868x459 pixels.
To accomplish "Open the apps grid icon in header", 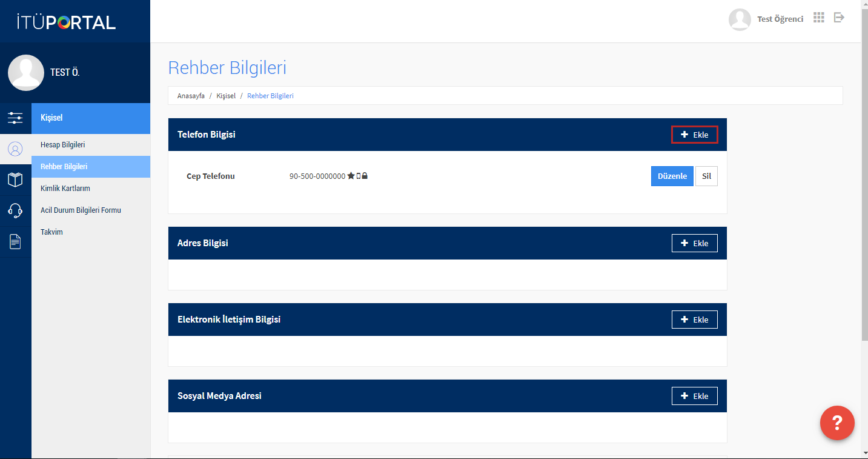I will 819,18.
